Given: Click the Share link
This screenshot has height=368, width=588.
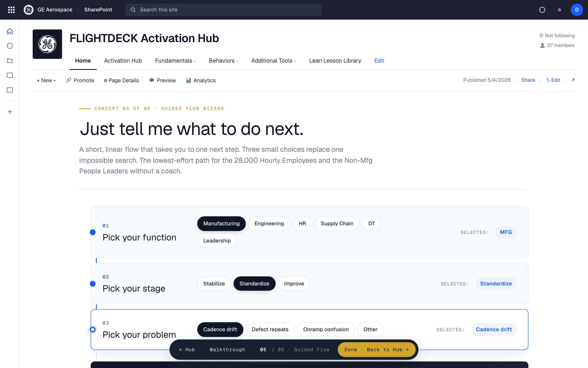Looking at the screenshot, I should [x=528, y=80].
